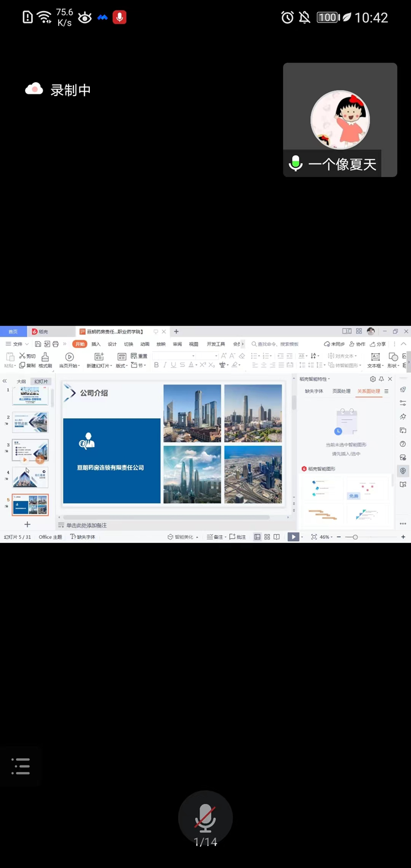Screen dimensions: 411x868
Task: Click the 剪切 scissors tool
Action: pos(27,356)
